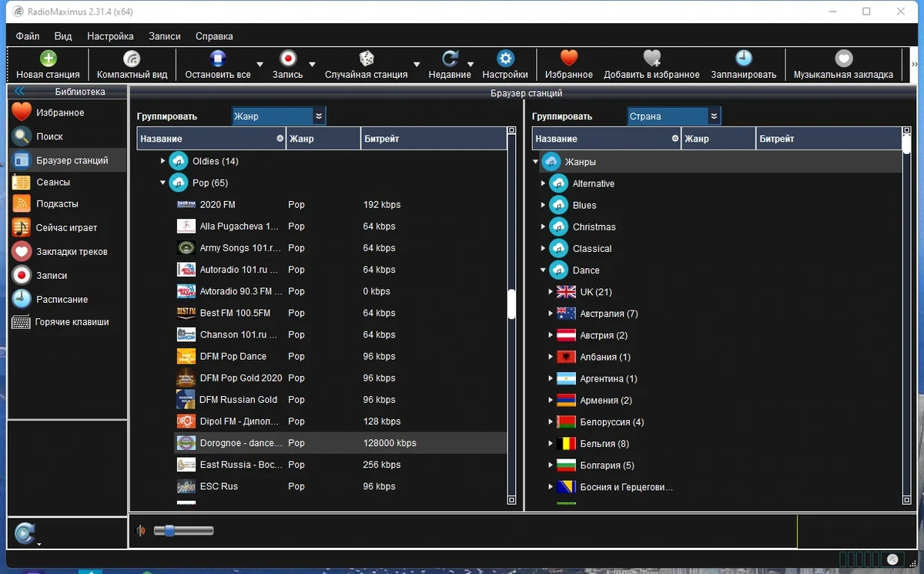The height and width of the screenshot is (574, 924).
Task: Expand the Oldies (14) group
Action: tap(162, 161)
